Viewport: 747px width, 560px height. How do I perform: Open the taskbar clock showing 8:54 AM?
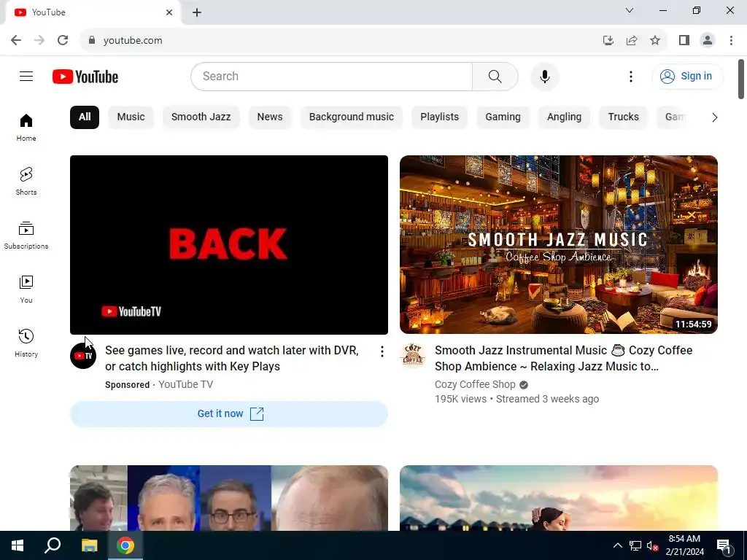click(684, 545)
